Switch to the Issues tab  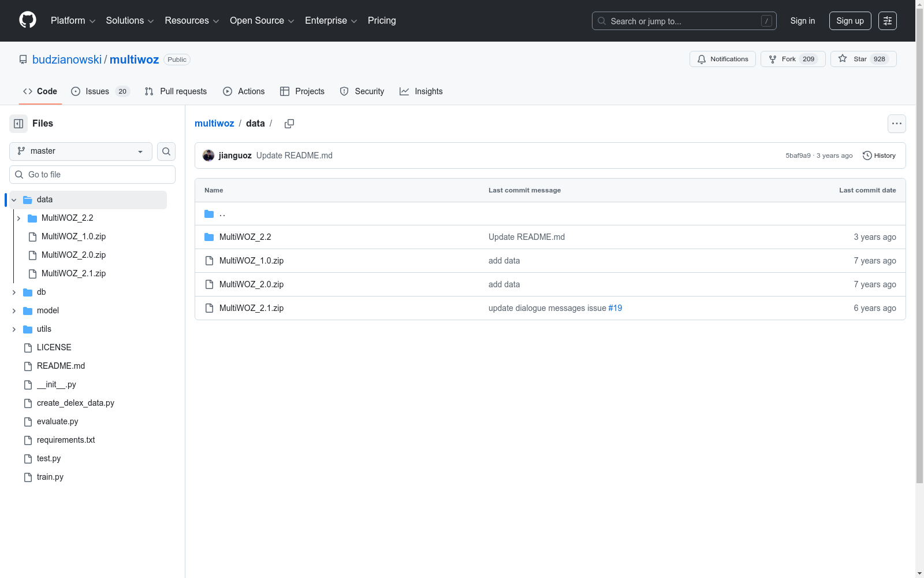(100, 91)
